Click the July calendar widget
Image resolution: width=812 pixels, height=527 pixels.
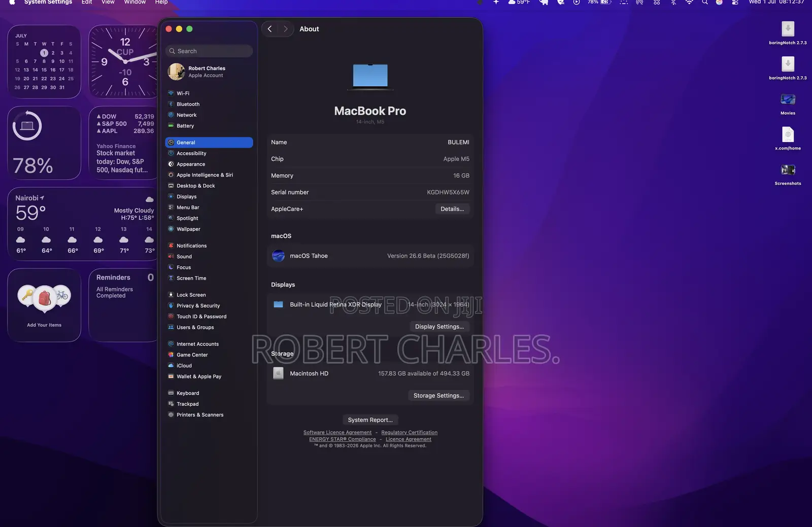[44, 62]
